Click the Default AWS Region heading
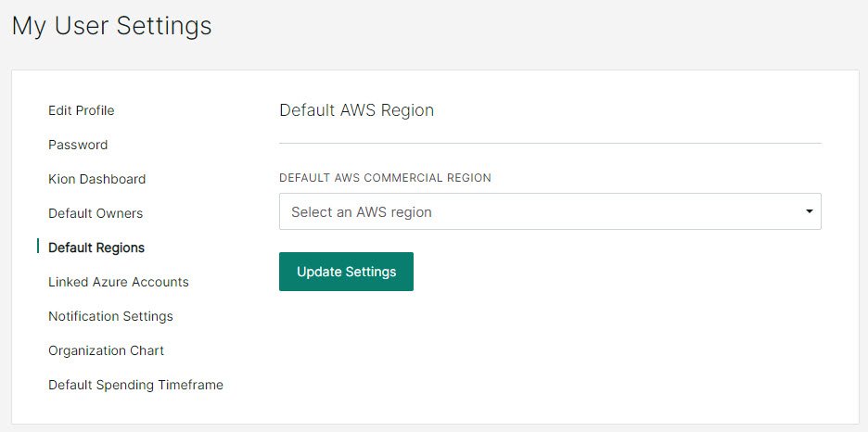Image resolution: width=868 pixels, height=432 pixels. [356, 110]
